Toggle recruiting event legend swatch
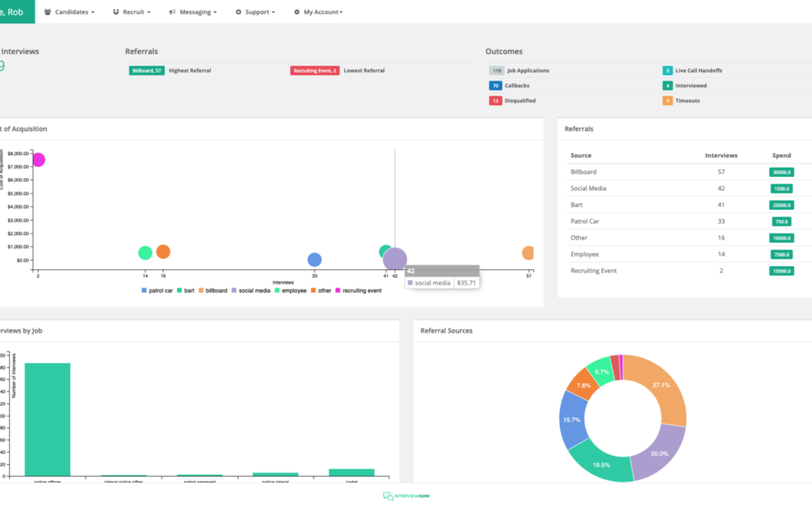This screenshot has width=812, height=508. [x=337, y=290]
